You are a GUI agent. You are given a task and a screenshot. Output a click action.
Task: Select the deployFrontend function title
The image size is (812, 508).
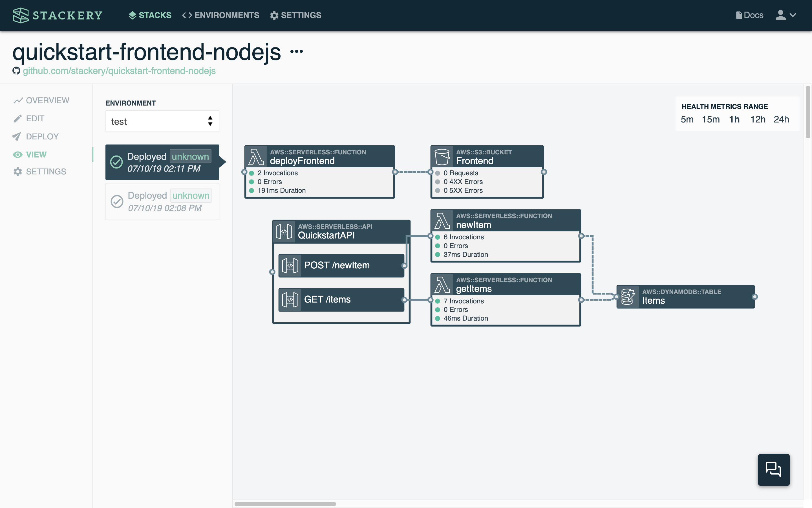[302, 161]
